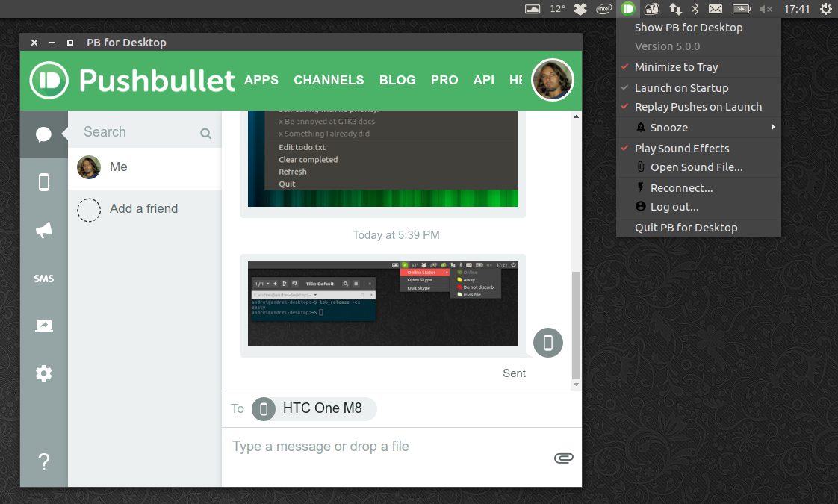
Task: Open the todo menu screenshot thumbnail
Action: point(382,159)
